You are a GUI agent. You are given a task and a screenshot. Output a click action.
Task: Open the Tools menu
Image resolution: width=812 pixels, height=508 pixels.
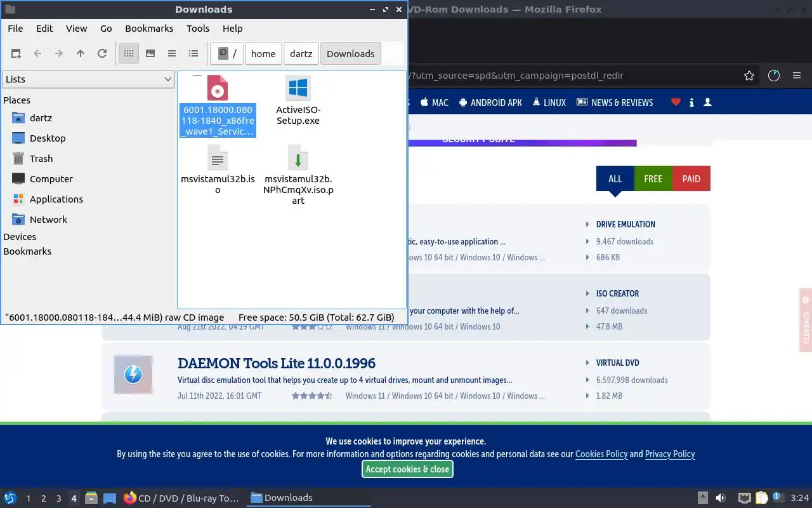tap(198, 29)
